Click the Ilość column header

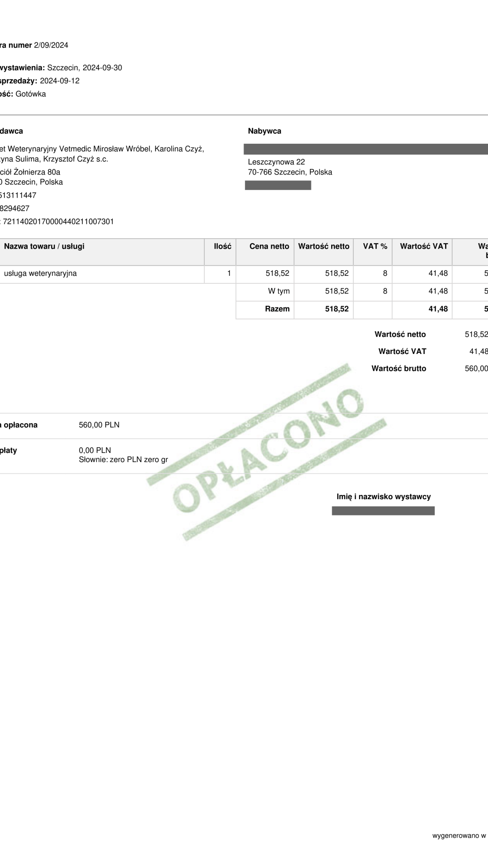coord(222,246)
